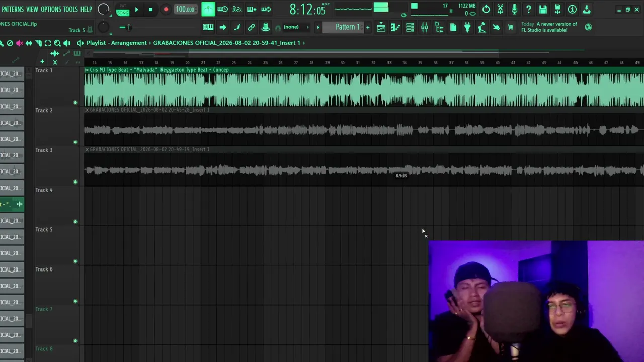Click the master pitch knob
The height and width of the screenshot is (362, 644).
(x=103, y=27)
